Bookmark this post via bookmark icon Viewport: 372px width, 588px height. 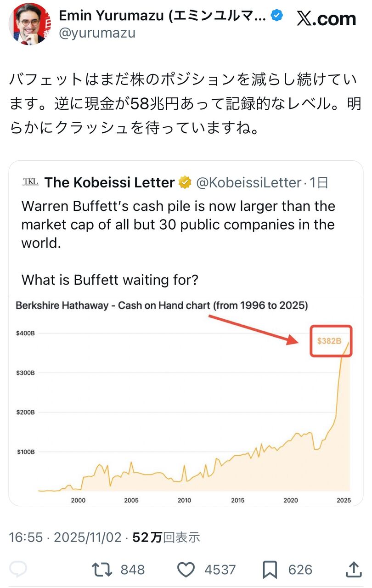[270, 570]
